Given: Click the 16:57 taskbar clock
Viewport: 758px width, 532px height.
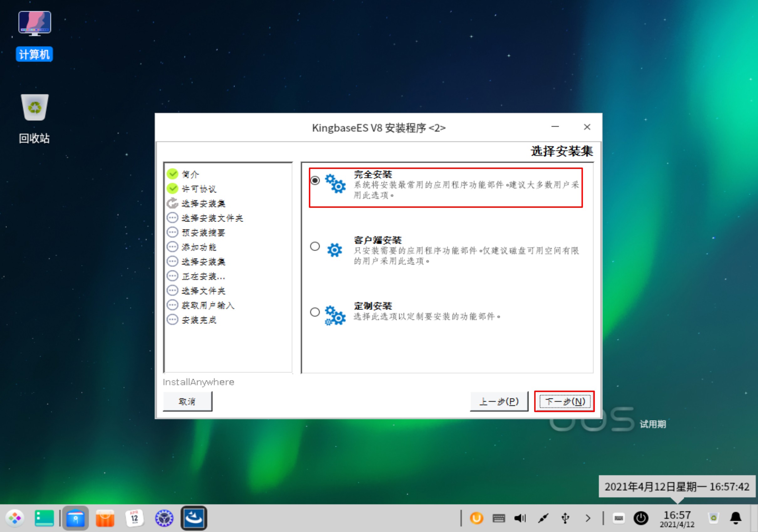Looking at the screenshot, I should pyautogui.click(x=677, y=519).
